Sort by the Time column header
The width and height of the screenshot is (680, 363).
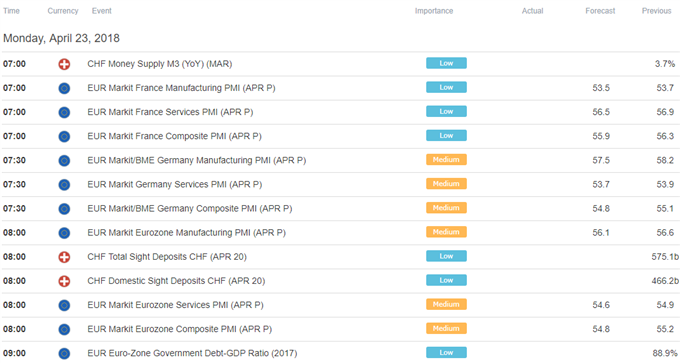(x=11, y=11)
